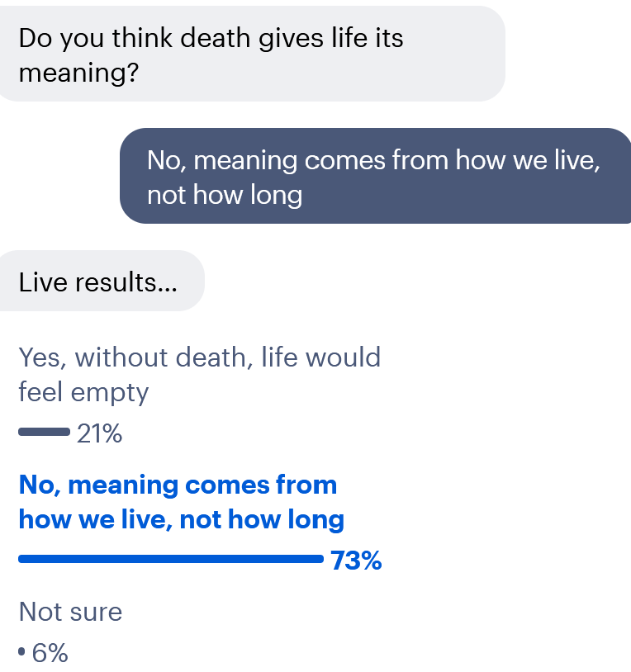Select the dark sent reply bubble
Image resolution: width=631 pixels, height=672 pixels.
pyautogui.click(x=376, y=176)
